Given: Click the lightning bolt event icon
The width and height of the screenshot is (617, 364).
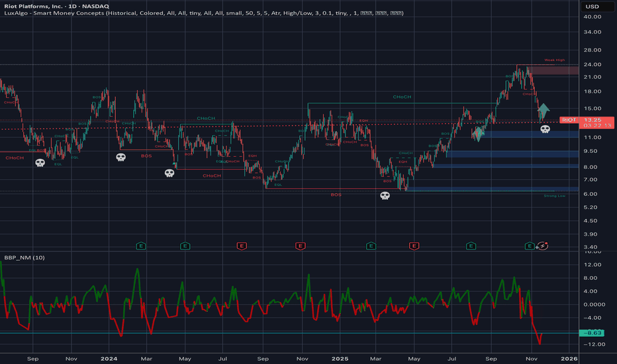Looking at the screenshot, I should point(543,246).
